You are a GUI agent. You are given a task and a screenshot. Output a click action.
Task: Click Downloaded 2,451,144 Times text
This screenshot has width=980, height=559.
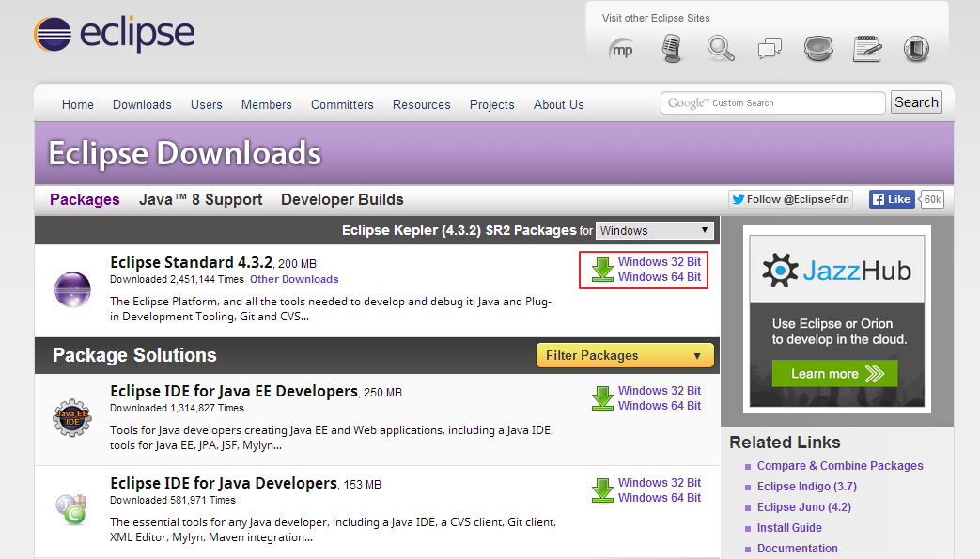click(x=177, y=280)
